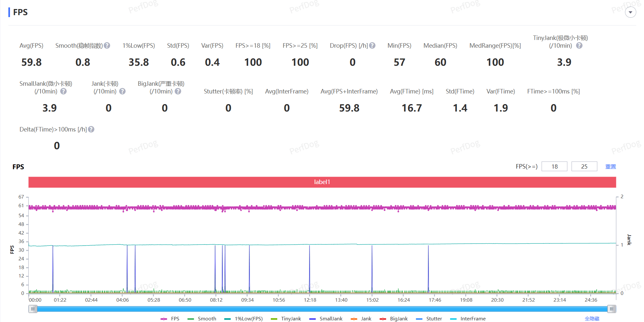Click TinyJank help question mark icon
The image size is (644, 322).
tap(579, 46)
